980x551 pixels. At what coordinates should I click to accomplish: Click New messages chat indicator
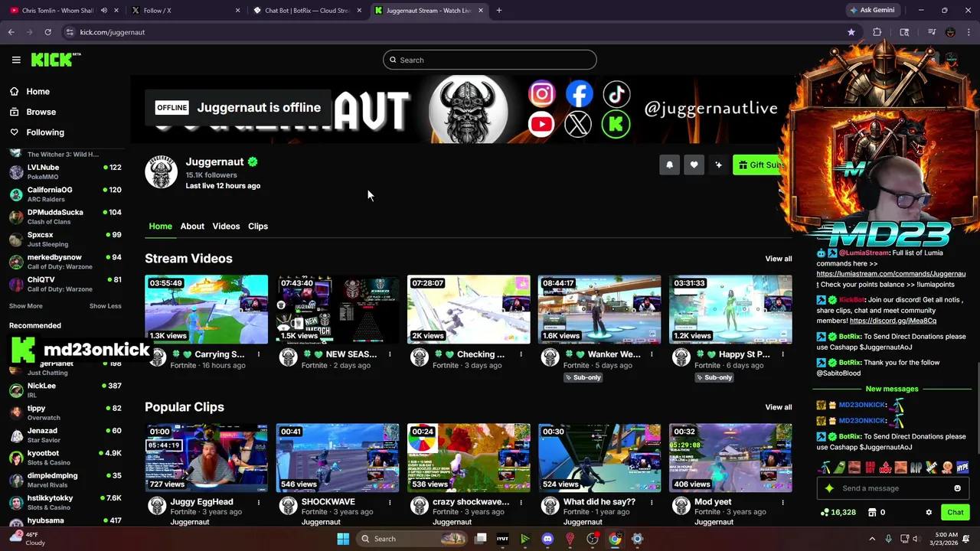(x=892, y=389)
